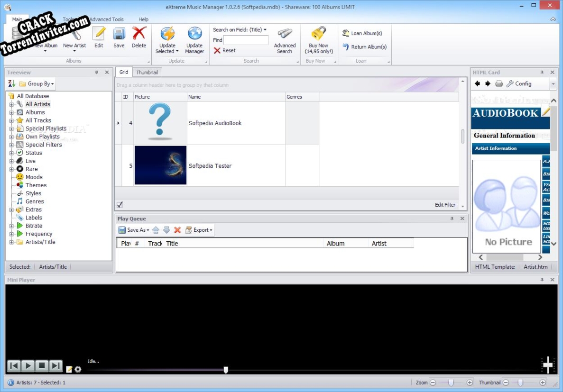The width and height of the screenshot is (563, 392).
Task: Click the Advanced Search binoculars icon
Action: (284, 34)
